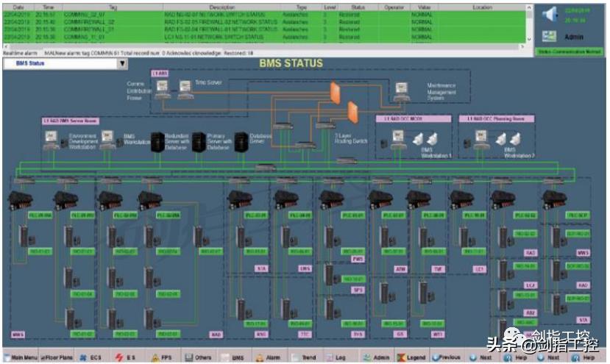Select the Maintenance Management System computer icon
The height and width of the screenshot is (364, 610).
tap(402, 90)
